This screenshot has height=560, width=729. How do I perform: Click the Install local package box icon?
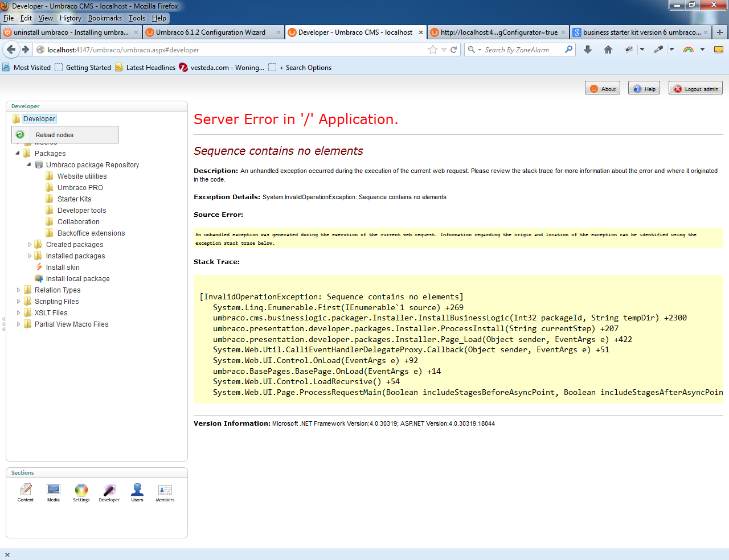pyautogui.click(x=39, y=278)
